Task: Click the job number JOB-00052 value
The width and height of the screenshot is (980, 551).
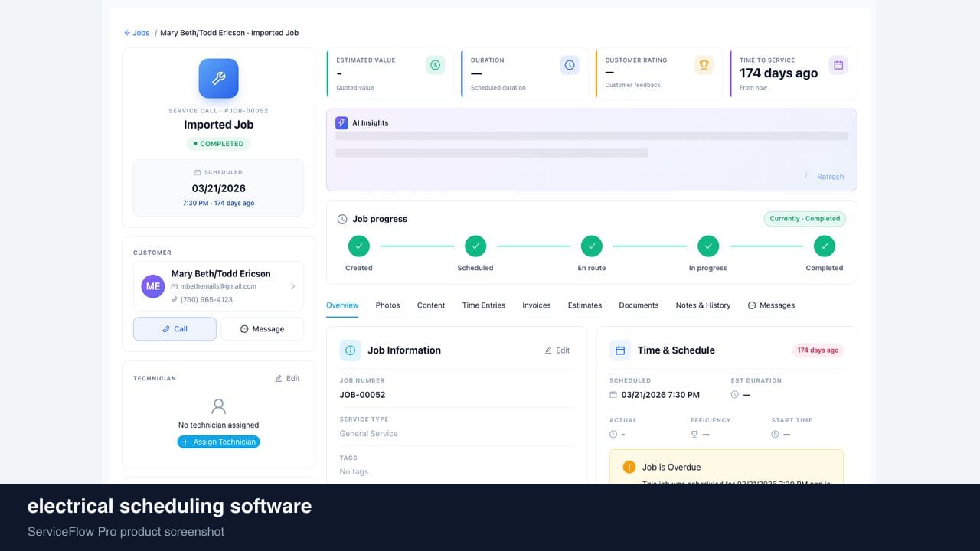Action: 363,395
